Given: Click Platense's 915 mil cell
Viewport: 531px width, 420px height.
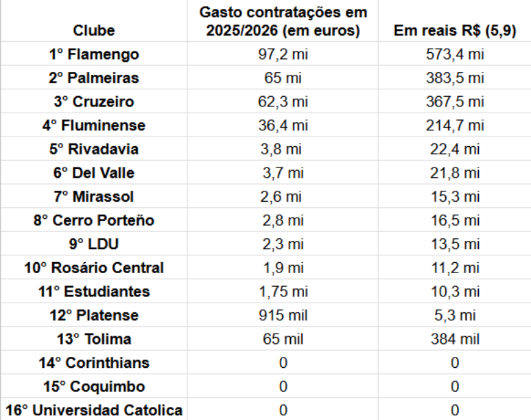Looking at the screenshot, I should point(283,315).
